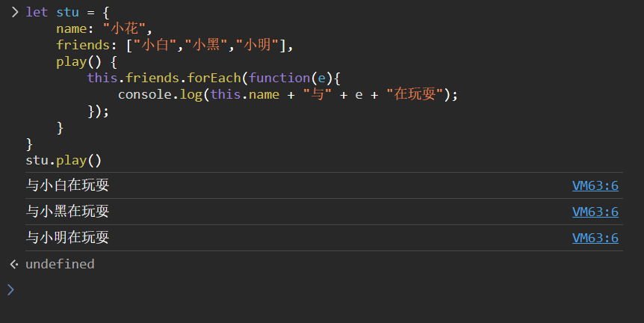Click the function keyword in forEach
The width and height of the screenshot is (644, 323).
pyautogui.click(x=279, y=78)
